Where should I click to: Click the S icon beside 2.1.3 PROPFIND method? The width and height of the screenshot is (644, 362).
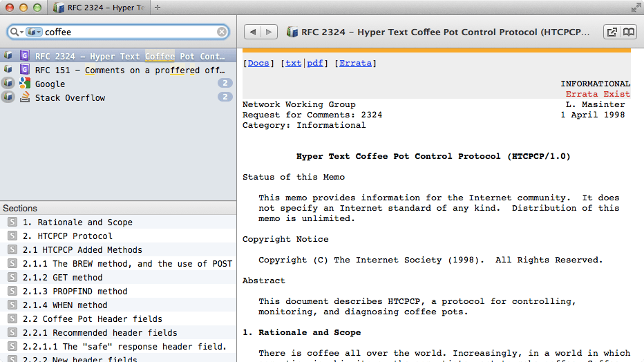click(12, 291)
